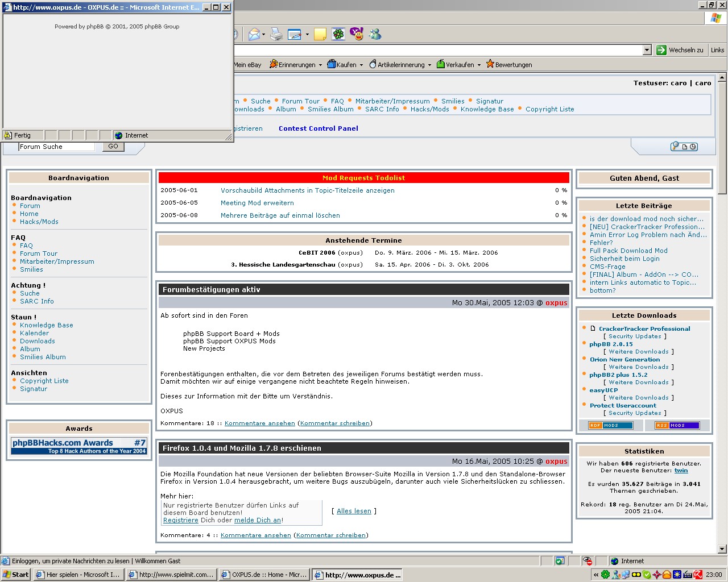Open the ICQ flower toolbar icon

338,35
